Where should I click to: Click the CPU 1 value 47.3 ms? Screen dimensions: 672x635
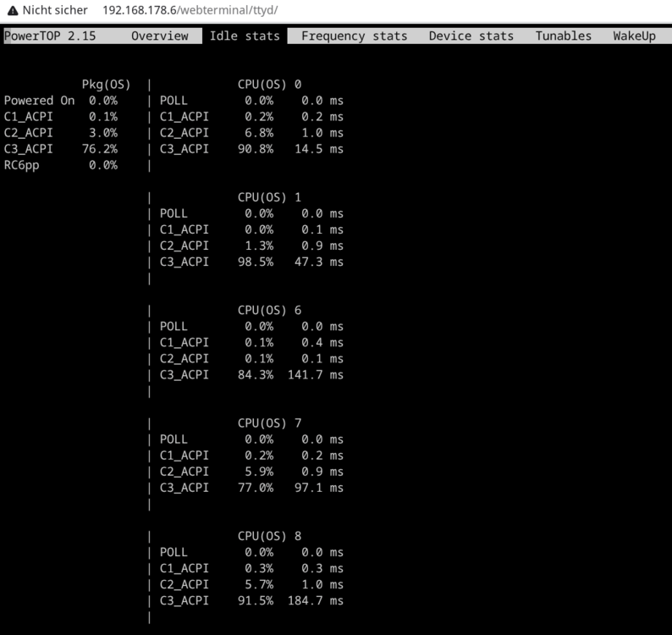tap(319, 262)
